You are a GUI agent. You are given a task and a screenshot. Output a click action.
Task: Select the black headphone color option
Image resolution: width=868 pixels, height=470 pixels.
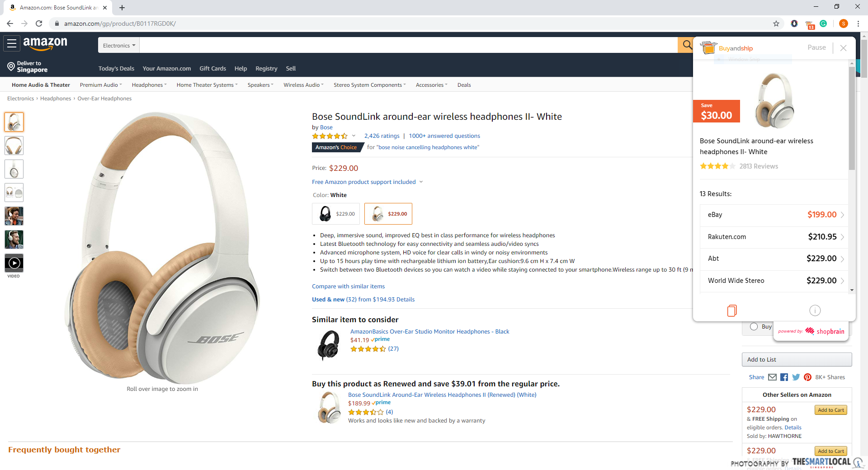(335, 214)
